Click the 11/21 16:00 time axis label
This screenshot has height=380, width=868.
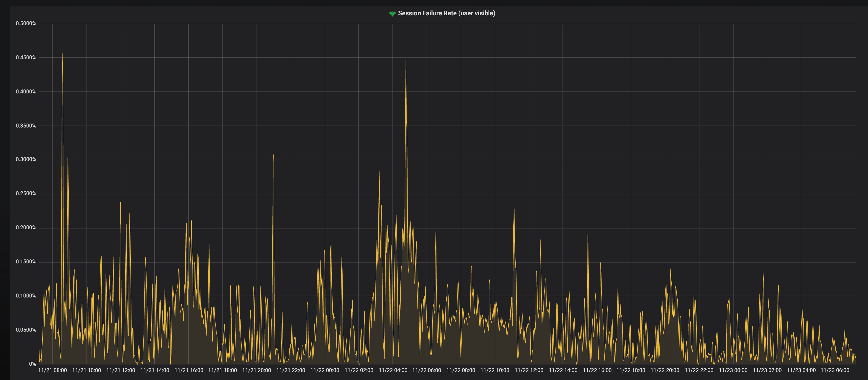tap(189, 370)
